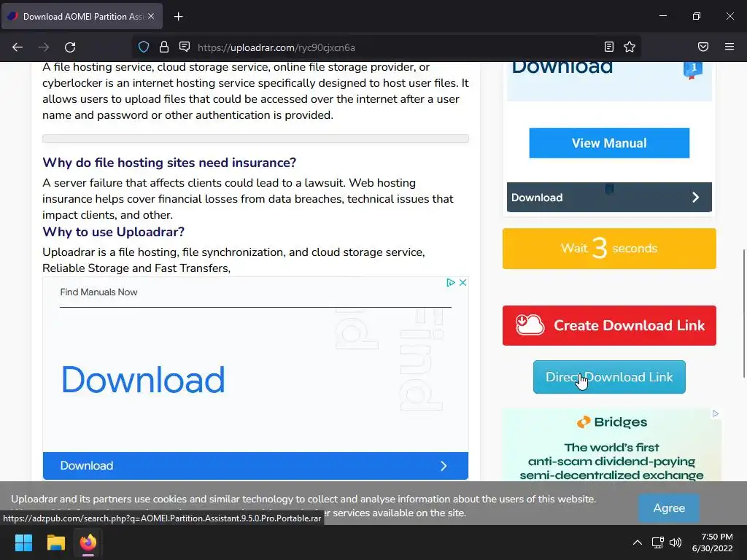The height and width of the screenshot is (560, 747).
Task: Open File Explorer from taskbar
Action: (x=55, y=542)
